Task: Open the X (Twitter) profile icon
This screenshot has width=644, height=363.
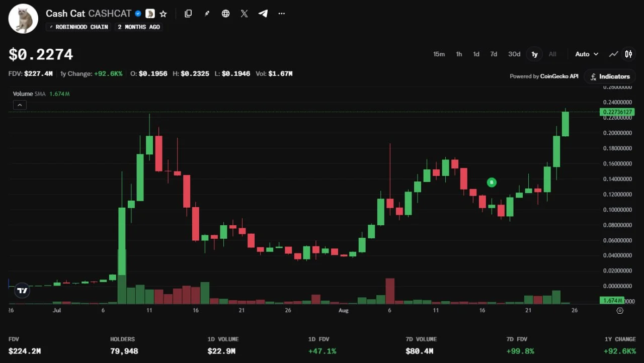Action: coord(244,14)
